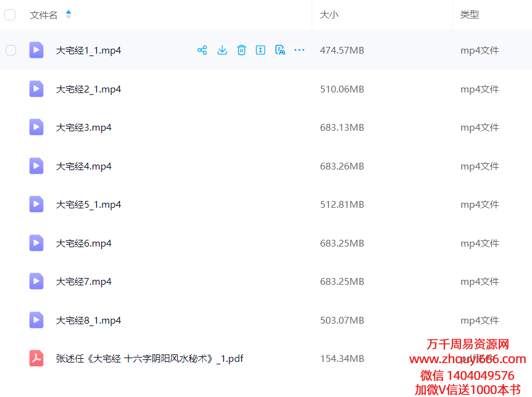
Task: Click the 大宅经8_1.mp4 row size 503.07MB
Action: pos(342,321)
